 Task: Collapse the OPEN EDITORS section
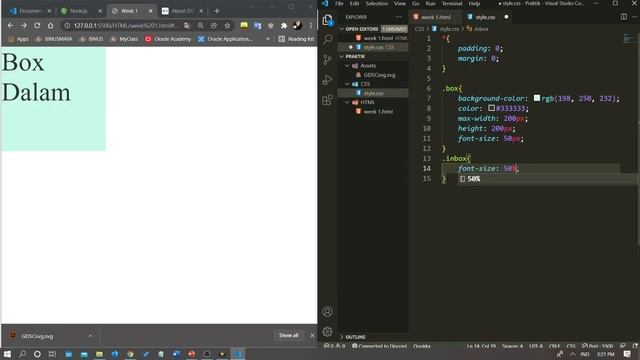(342, 29)
